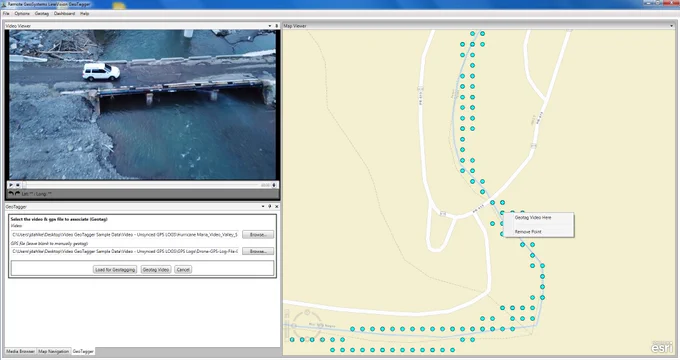Pin the Video Viewer panel
The width and height of the screenshot is (680, 360).
point(277,26)
